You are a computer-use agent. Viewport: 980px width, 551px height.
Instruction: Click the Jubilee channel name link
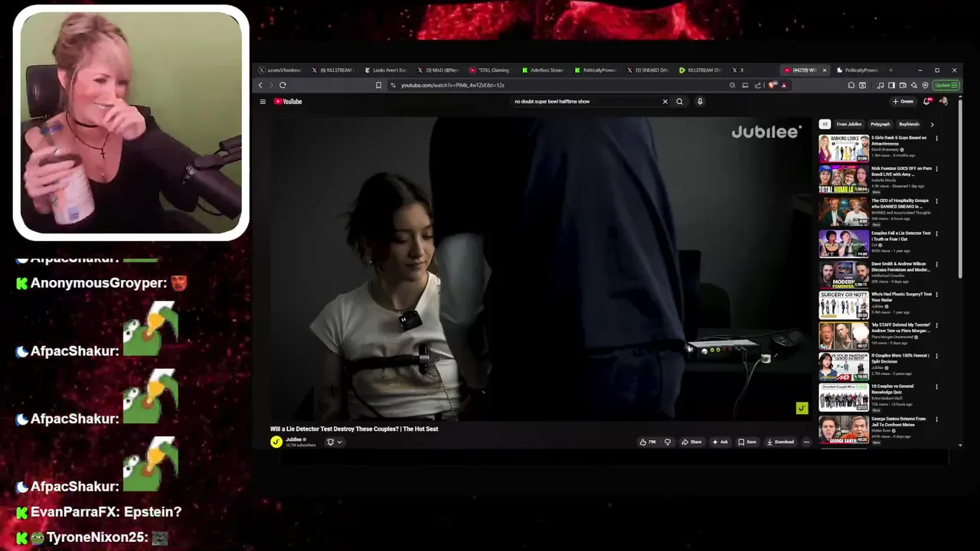pyautogui.click(x=293, y=439)
